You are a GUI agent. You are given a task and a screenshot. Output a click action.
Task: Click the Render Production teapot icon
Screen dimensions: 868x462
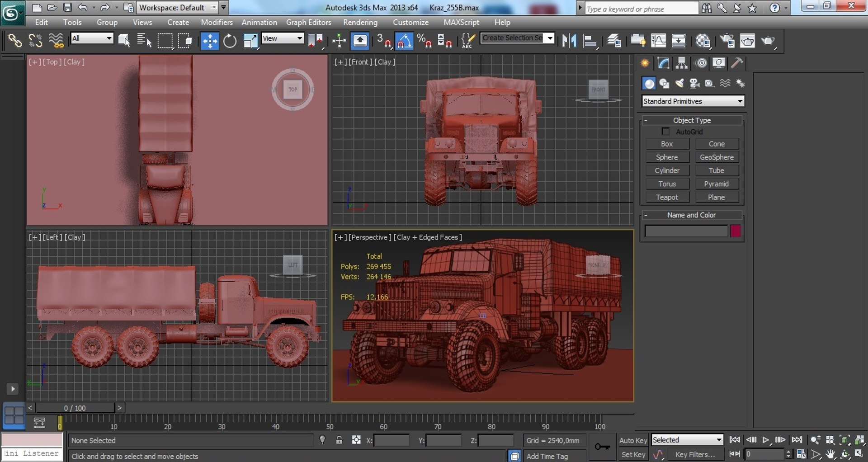pos(768,41)
